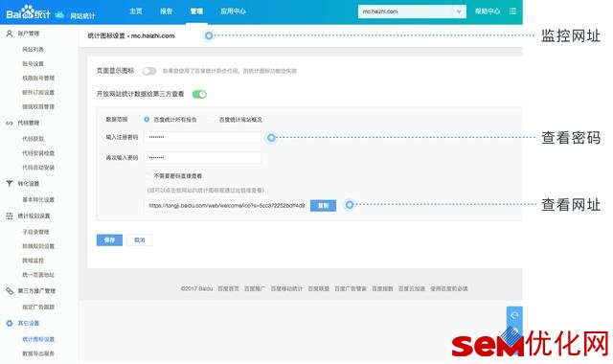Click the tongji.baidu.com URL field
Screen dimensions: 613x364
[x=226, y=205]
